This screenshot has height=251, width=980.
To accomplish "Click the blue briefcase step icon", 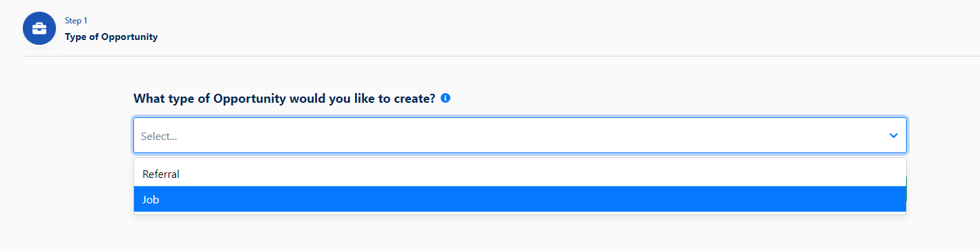I will (39, 28).
